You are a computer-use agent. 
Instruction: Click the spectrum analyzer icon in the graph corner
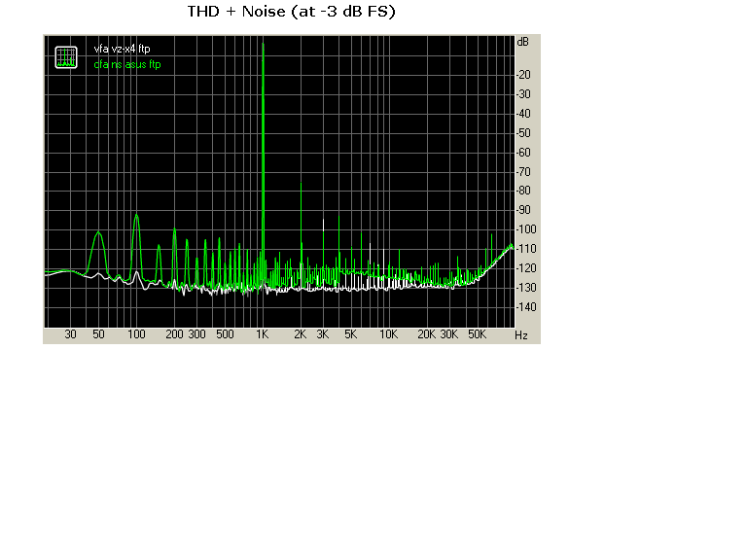click(66, 57)
